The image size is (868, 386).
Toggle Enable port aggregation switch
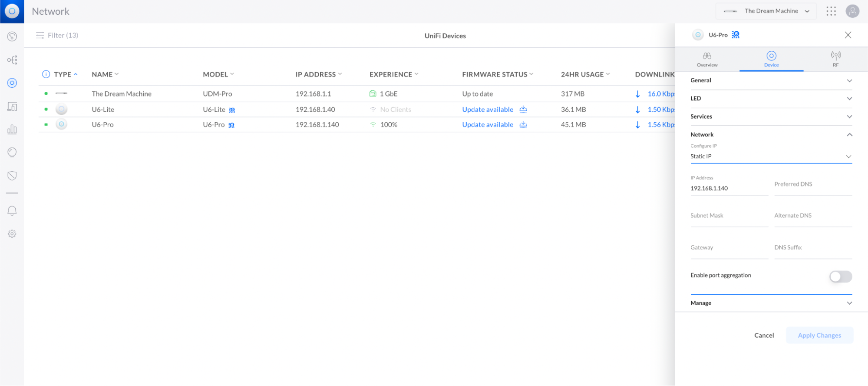pos(841,276)
